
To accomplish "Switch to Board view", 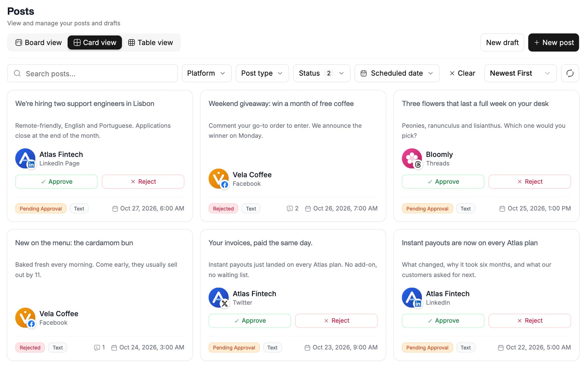I will tap(39, 43).
